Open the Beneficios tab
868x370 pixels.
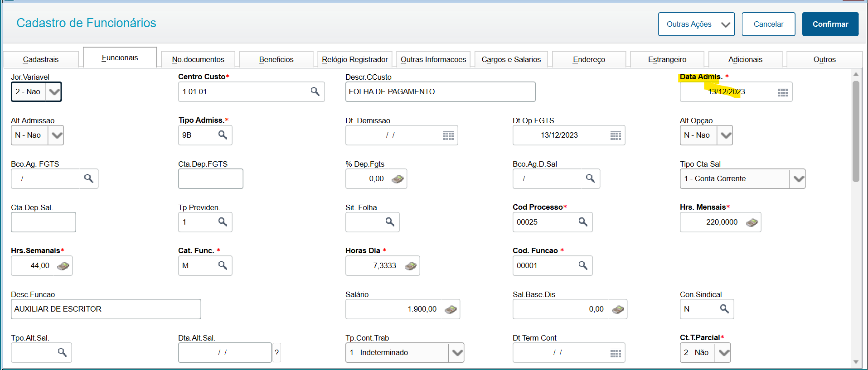pyautogui.click(x=276, y=59)
